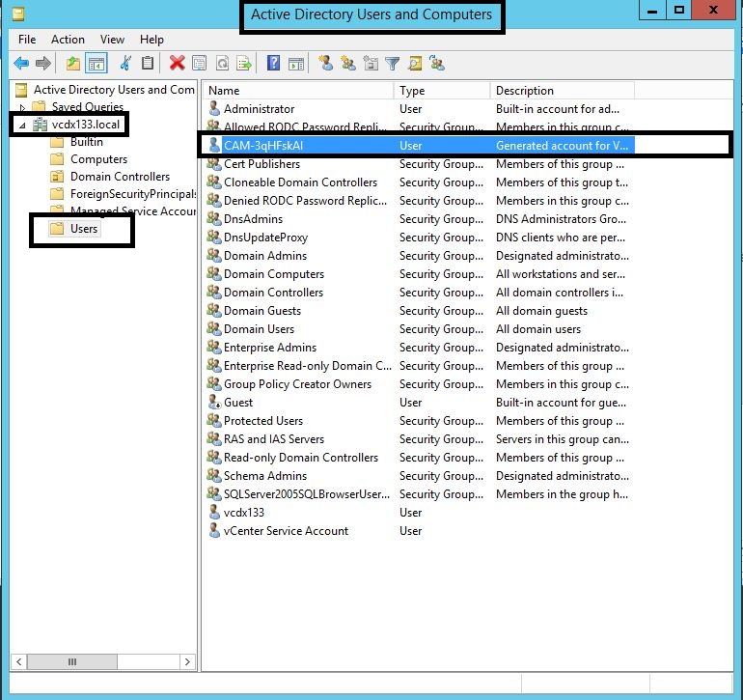Open the View menu
This screenshot has width=743, height=700.
[x=113, y=40]
